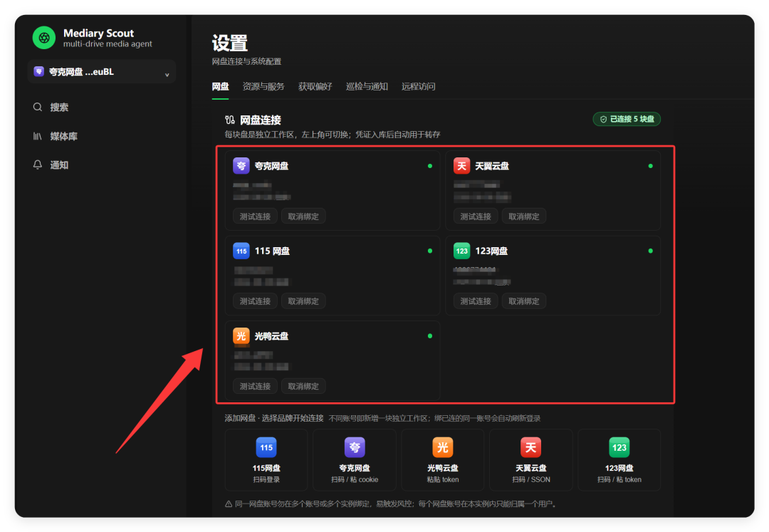Click the 网盘连接 link icon
Viewport: 769px width, 532px height.
pyautogui.click(x=229, y=120)
